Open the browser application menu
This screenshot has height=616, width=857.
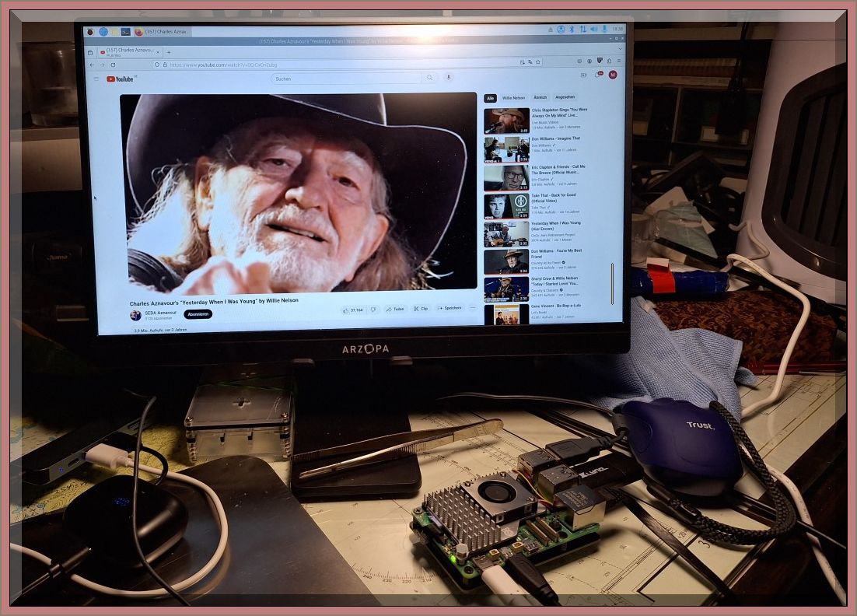(x=620, y=61)
